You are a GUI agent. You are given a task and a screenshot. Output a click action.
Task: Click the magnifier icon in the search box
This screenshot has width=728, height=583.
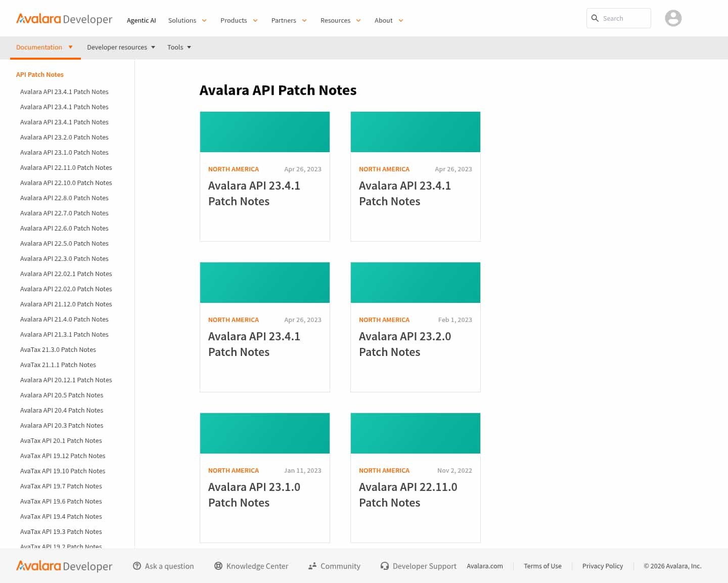pyautogui.click(x=596, y=18)
